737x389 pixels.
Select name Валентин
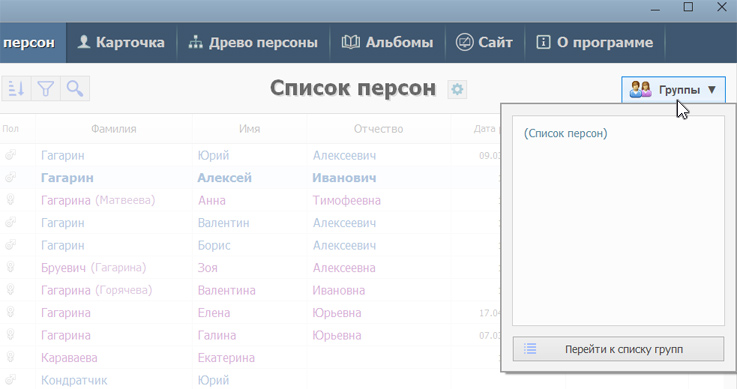223,223
